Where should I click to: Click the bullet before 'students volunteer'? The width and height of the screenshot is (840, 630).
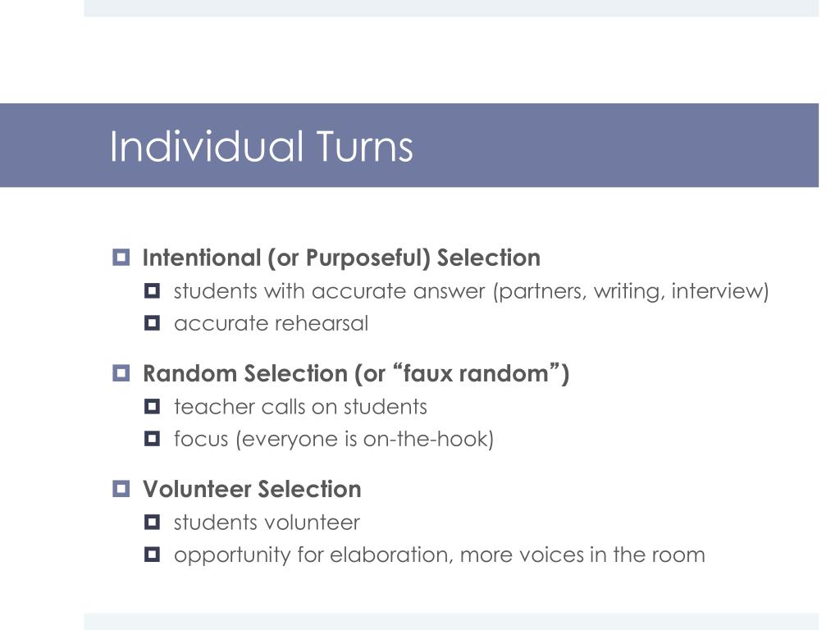[x=152, y=523]
